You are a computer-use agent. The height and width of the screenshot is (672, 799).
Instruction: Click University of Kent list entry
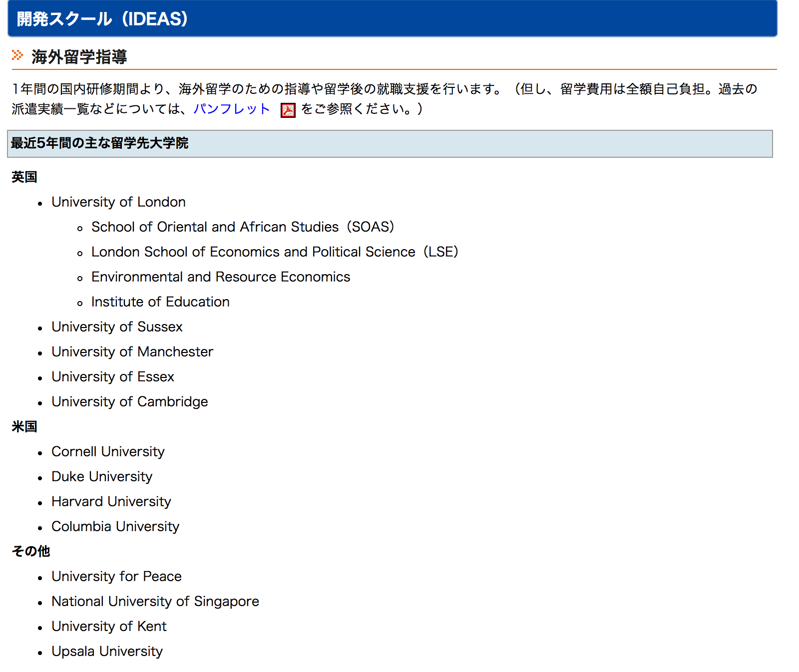(109, 626)
